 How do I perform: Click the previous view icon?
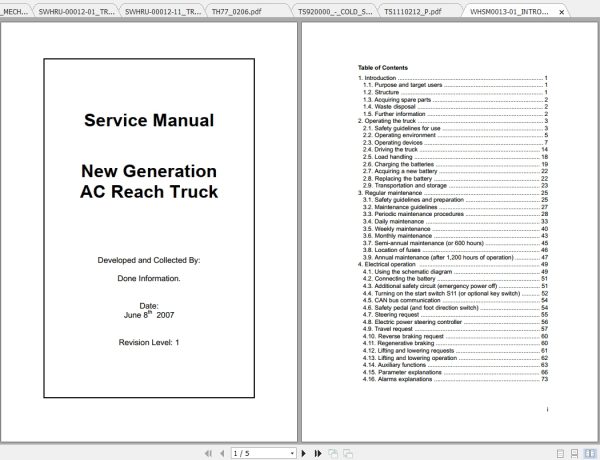pyautogui.click(x=333, y=453)
